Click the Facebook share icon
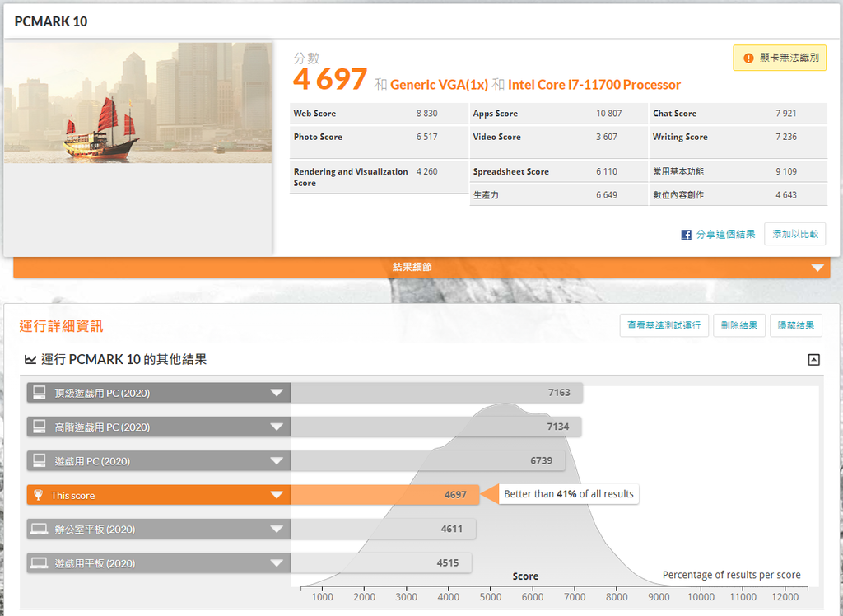Screen dimensions: 843x616 coord(686,235)
